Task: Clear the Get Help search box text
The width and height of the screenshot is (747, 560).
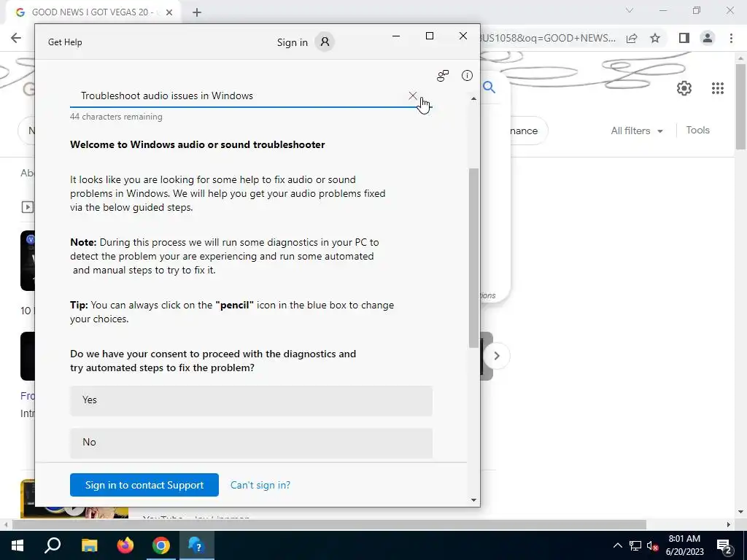Action: click(x=413, y=96)
